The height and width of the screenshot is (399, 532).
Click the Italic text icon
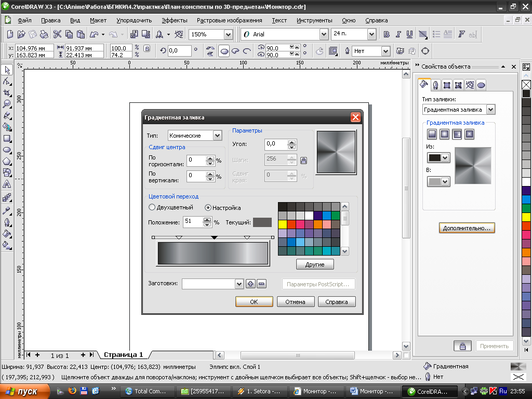click(398, 34)
